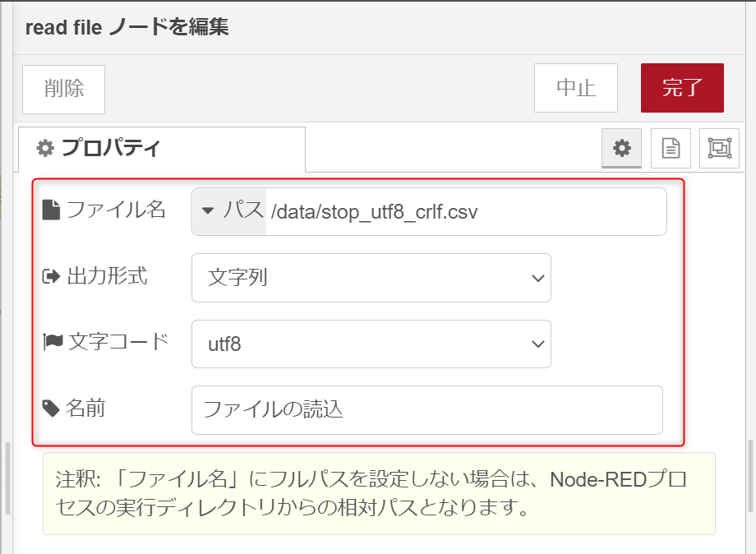
Task: Click the output arrow icon beside 出力形式
Action: [51, 276]
